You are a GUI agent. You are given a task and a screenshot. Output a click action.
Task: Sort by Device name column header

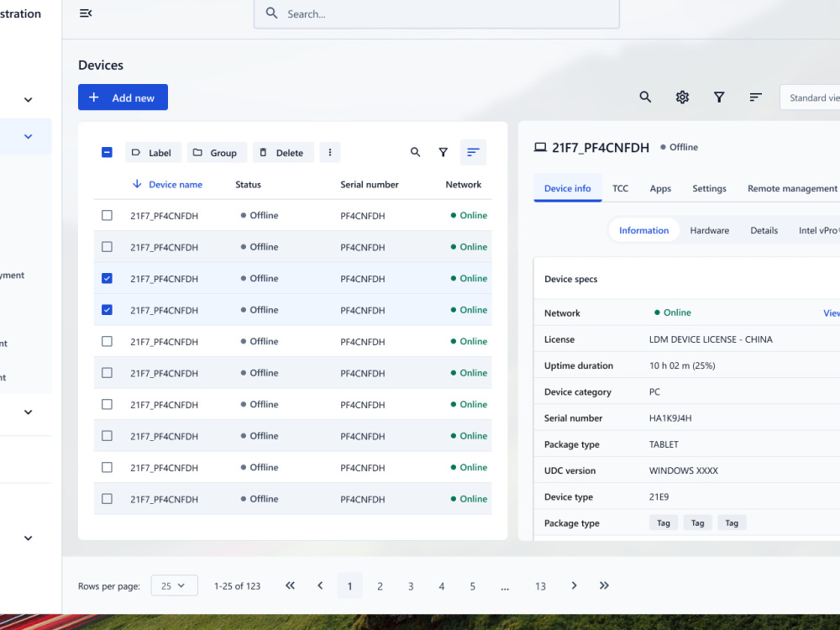tap(176, 184)
